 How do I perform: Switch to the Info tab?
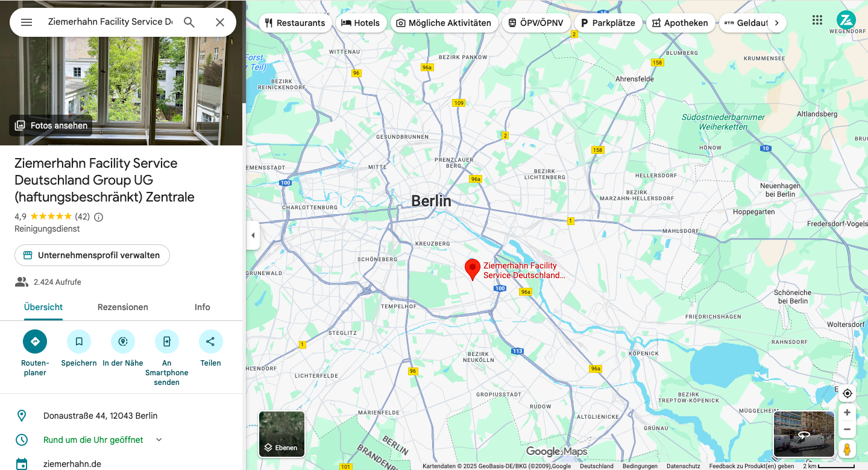point(202,307)
